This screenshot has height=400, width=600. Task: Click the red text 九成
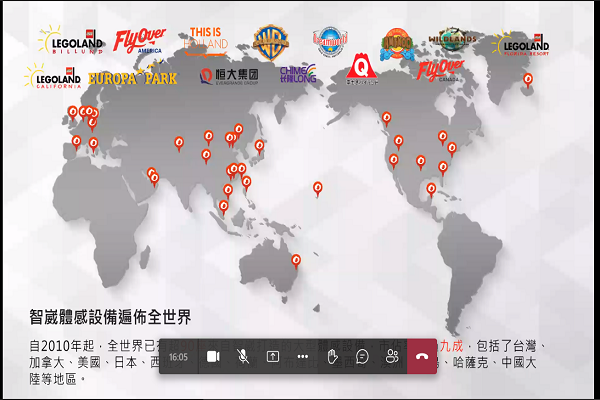(452, 346)
